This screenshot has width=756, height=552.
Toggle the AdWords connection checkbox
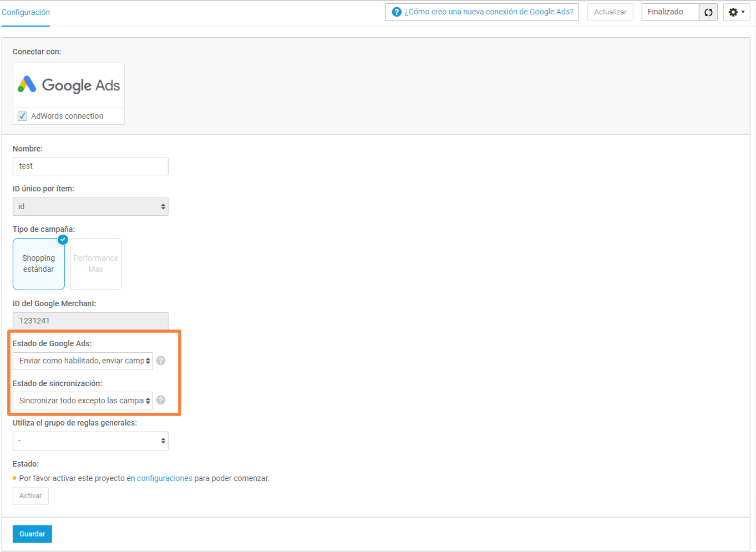click(23, 116)
